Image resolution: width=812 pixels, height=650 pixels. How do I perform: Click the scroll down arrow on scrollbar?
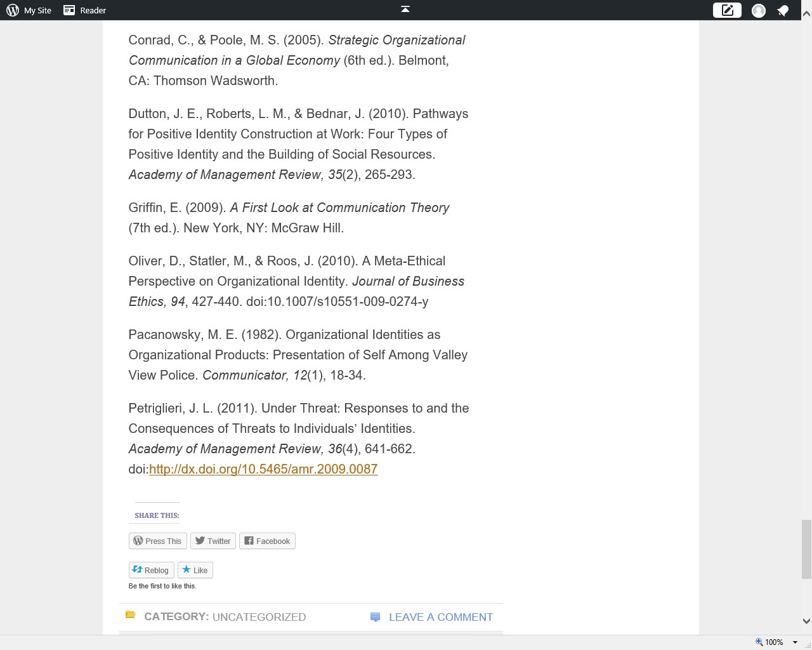pyautogui.click(x=806, y=621)
